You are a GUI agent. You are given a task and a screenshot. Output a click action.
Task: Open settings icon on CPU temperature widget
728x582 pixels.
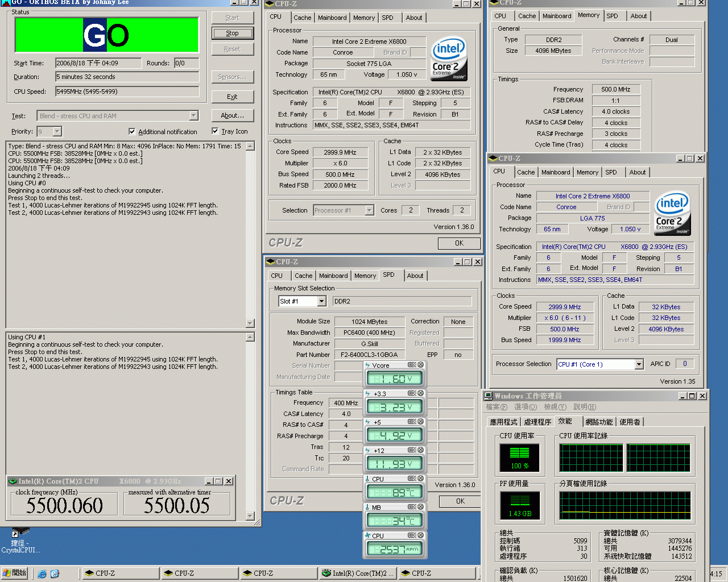pyautogui.click(x=412, y=479)
